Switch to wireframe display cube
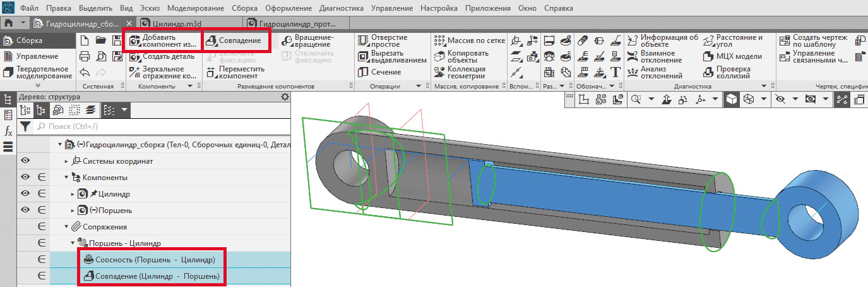The width and height of the screenshot is (868, 287). click(749, 99)
